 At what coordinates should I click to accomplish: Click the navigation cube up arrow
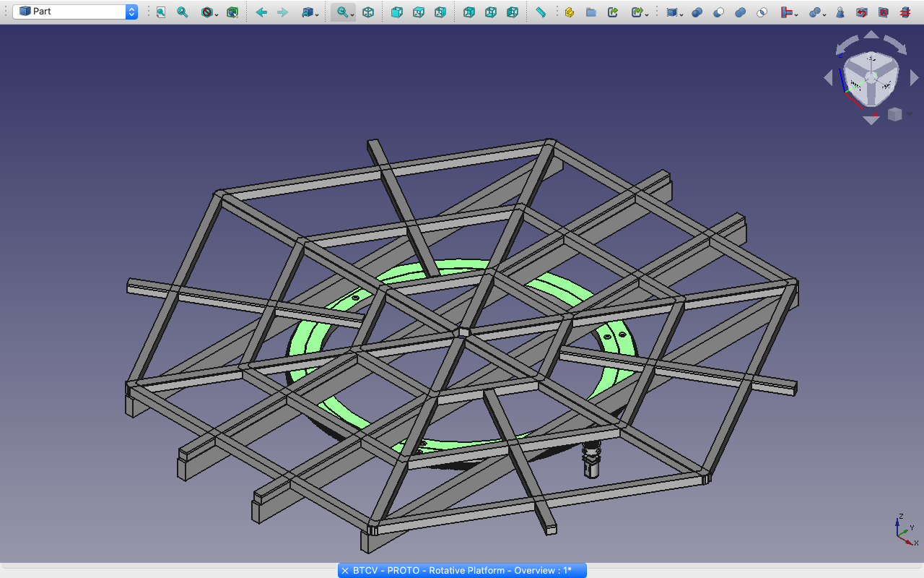click(871, 35)
